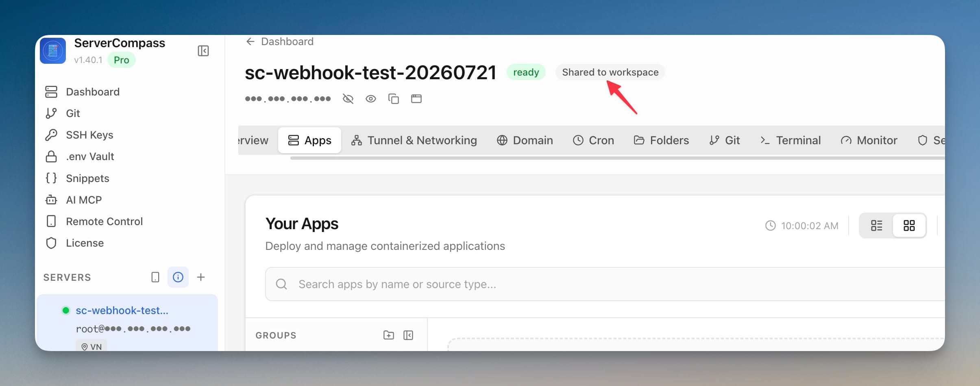Click the ServerCompass app logo

(x=53, y=51)
